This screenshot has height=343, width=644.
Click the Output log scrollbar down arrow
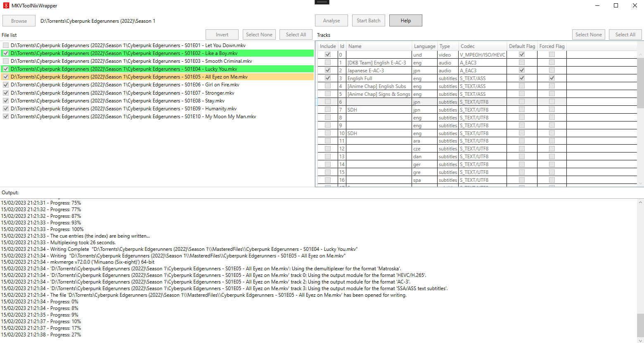(640, 340)
